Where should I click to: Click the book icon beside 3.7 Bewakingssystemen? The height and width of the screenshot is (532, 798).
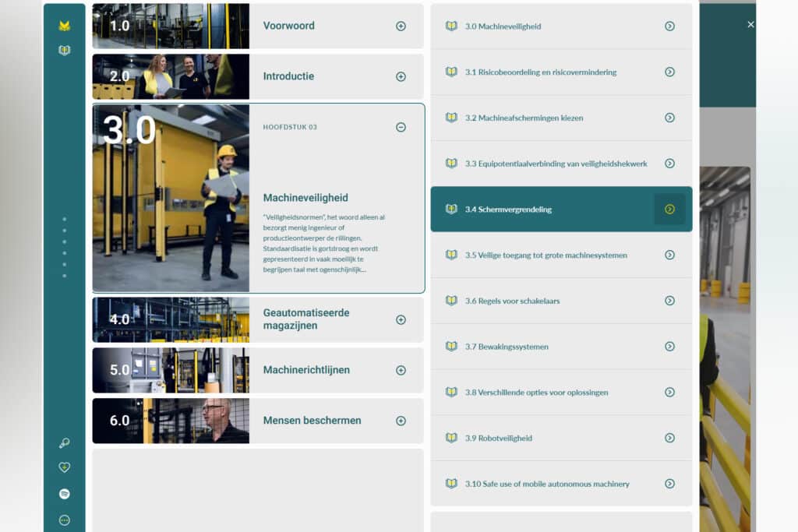pyautogui.click(x=452, y=347)
